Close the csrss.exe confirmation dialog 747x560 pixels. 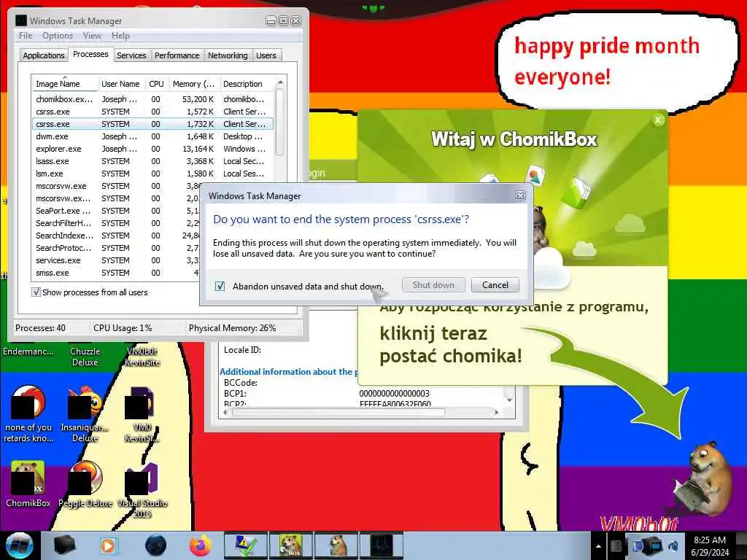(x=520, y=195)
